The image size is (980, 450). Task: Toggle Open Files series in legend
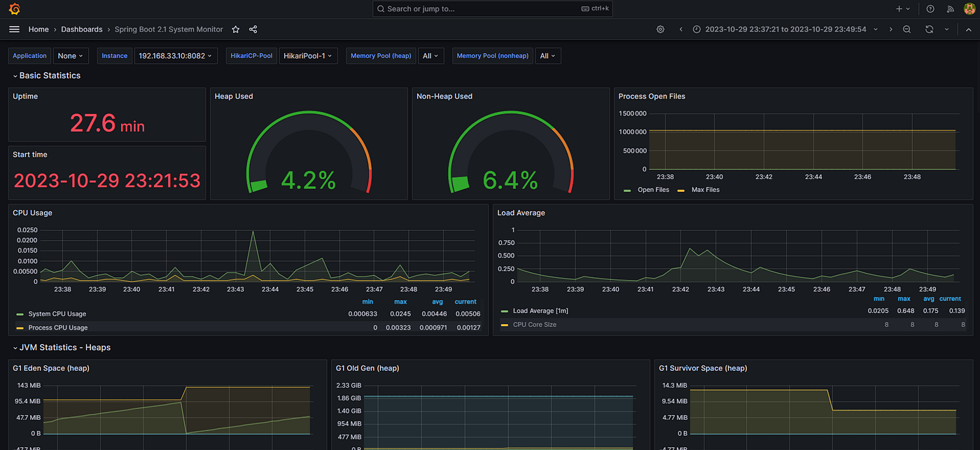coord(653,190)
